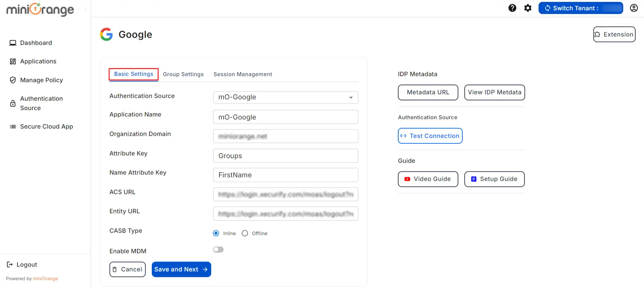
Task: Toggle the Enable MDM switch
Action: [218, 249]
